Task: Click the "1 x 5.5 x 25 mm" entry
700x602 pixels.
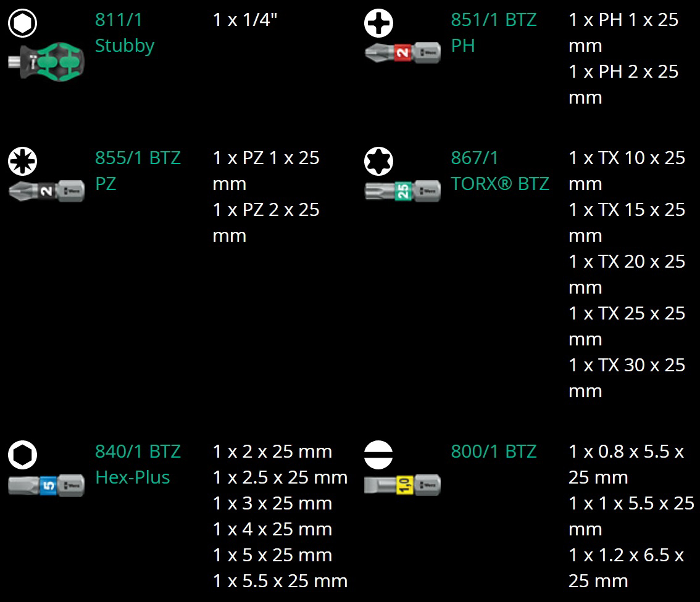Action: click(x=280, y=581)
